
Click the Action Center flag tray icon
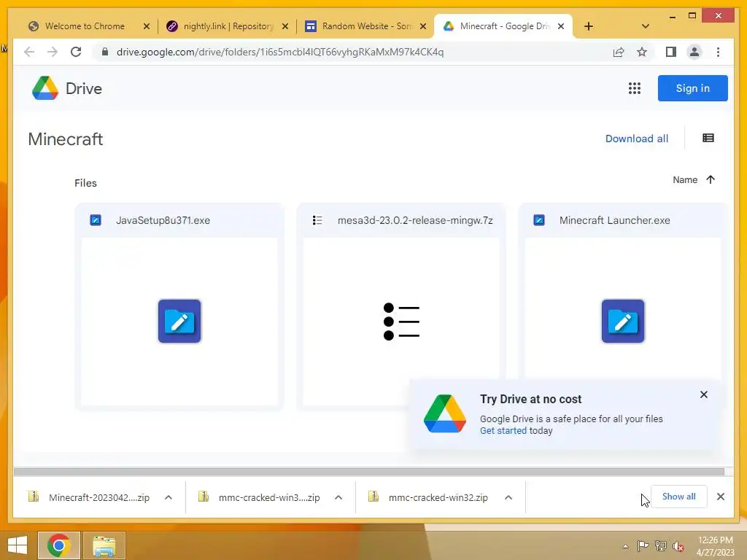pyautogui.click(x=643, y=545)
